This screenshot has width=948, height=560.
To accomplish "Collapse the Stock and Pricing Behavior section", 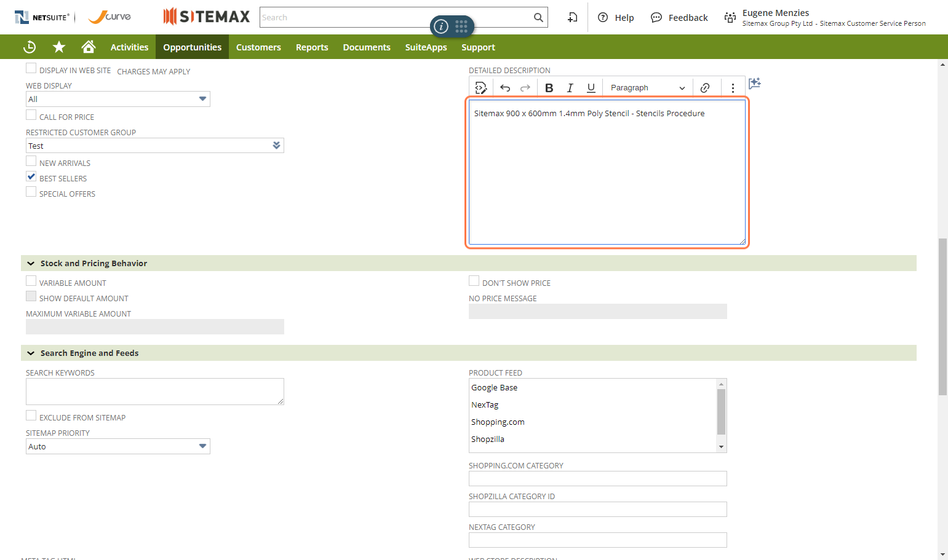I will (x=31, y=263).
